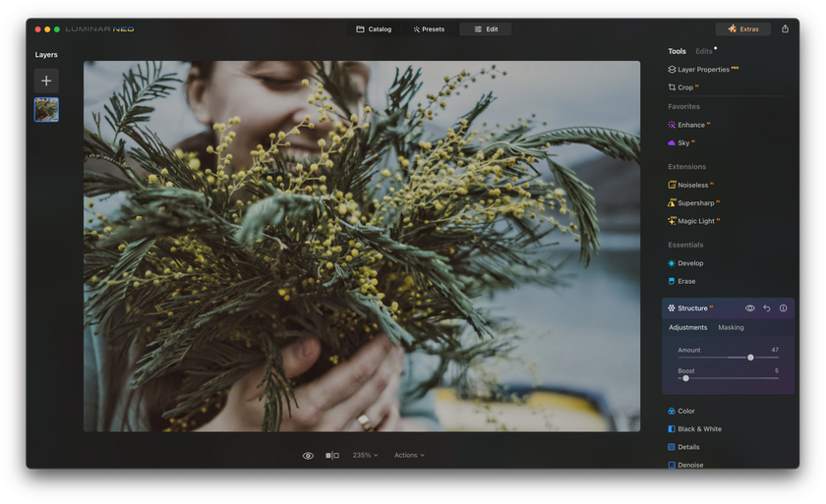Open the Actions dropdown menu
Viewport: 826px width, 504px height.
pyautogui.click(x=409, y=455)
